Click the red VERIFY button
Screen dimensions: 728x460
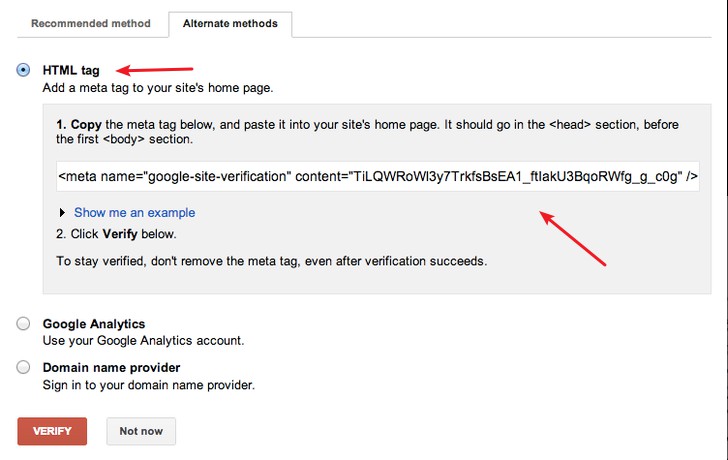coord(52,431)
